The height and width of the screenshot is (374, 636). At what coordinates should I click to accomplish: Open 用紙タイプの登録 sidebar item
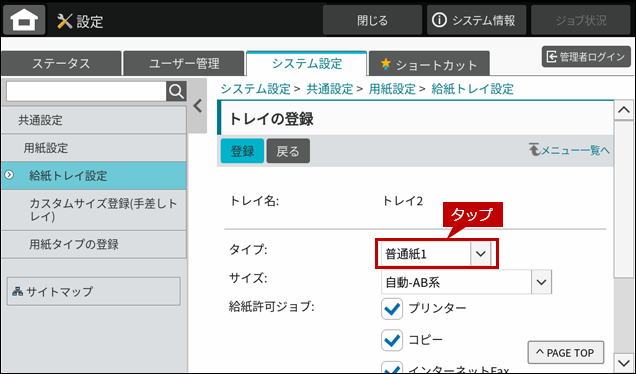coord(94,244)
